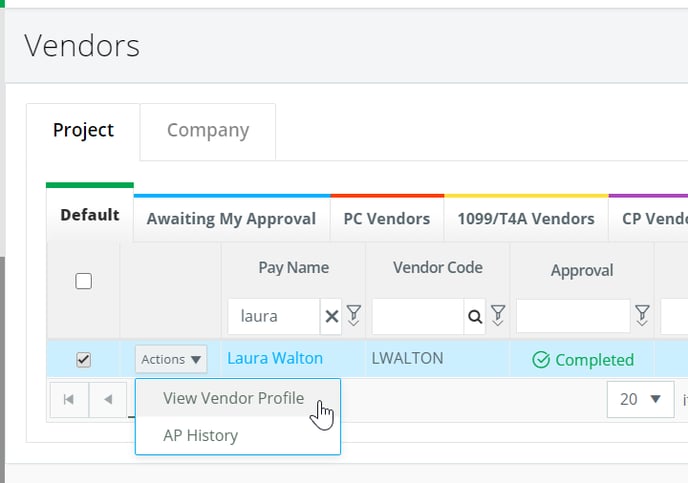Open the Awaiting My Approval tab

(x=232, y=218)
